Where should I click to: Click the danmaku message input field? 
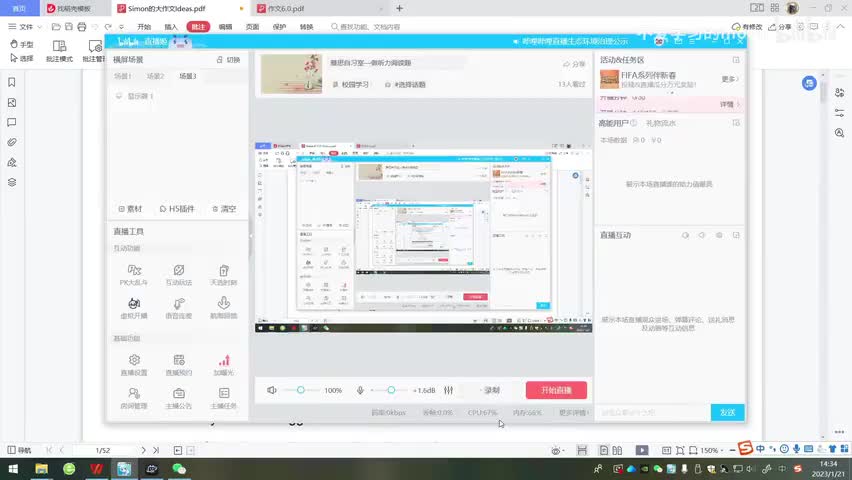(652, 413)
